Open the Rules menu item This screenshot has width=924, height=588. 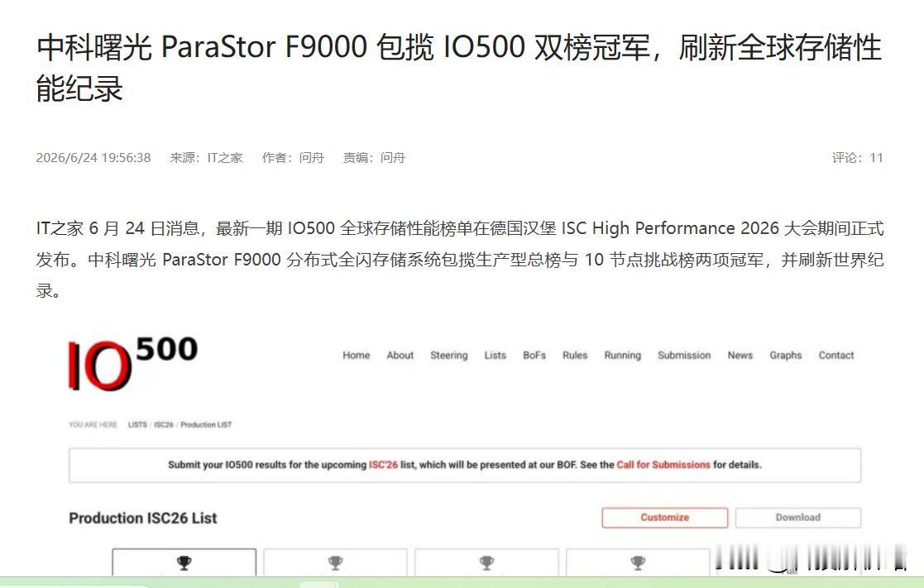pyautogui.click(x=575, y=356)
